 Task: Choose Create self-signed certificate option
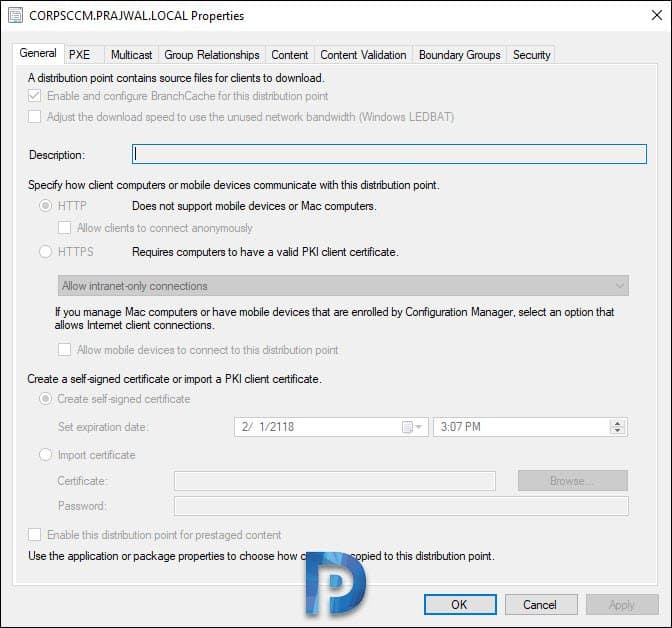coord(45,399)
